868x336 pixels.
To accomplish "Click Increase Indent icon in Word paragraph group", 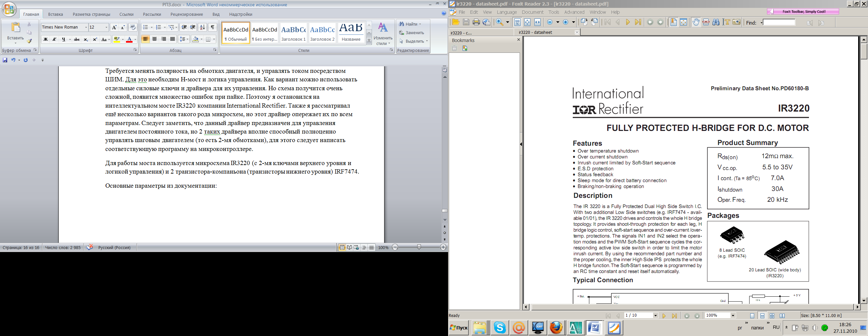I will (193, 27).
